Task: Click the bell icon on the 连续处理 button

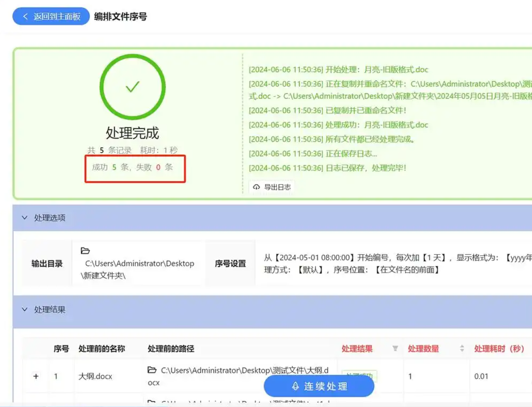Action: pyautogui.click(x=295, y=386)
